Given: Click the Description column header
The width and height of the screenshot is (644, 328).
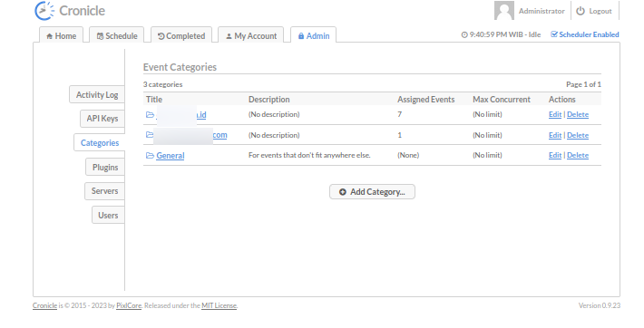Looking at the screenshot, I should (x=269, y=100).
